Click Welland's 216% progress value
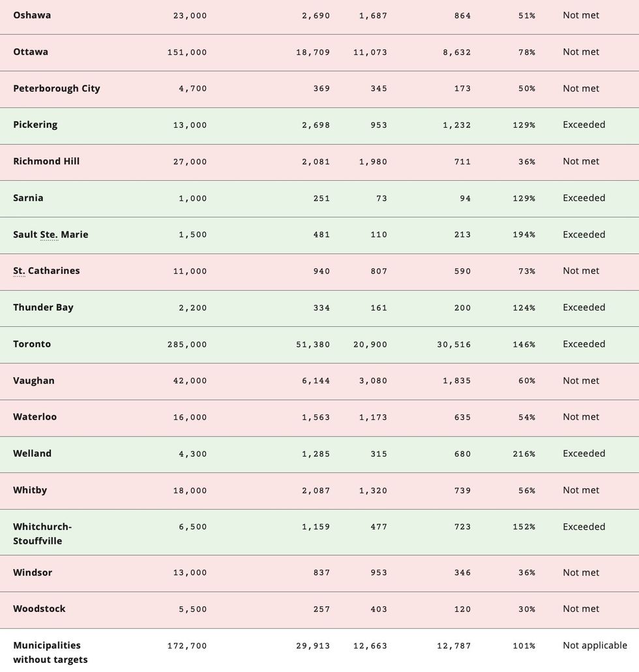 coord(524,453)
